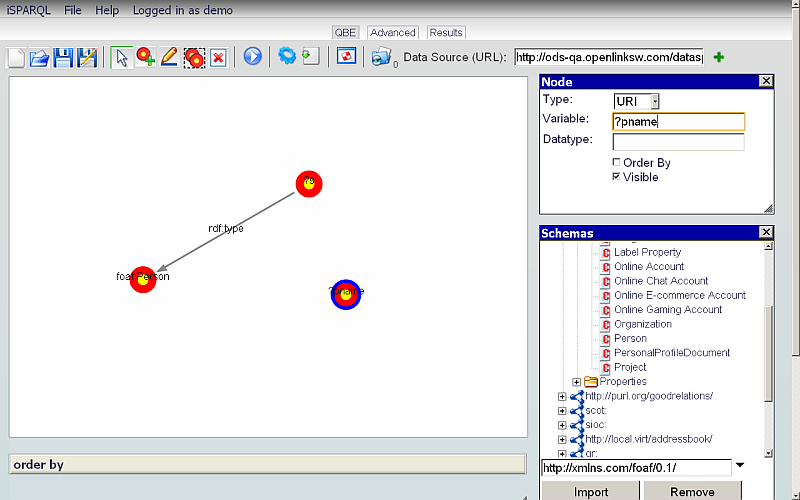Click the datasets folder icon near Data Source
800x500 pixels.
[x=381, y=57]
